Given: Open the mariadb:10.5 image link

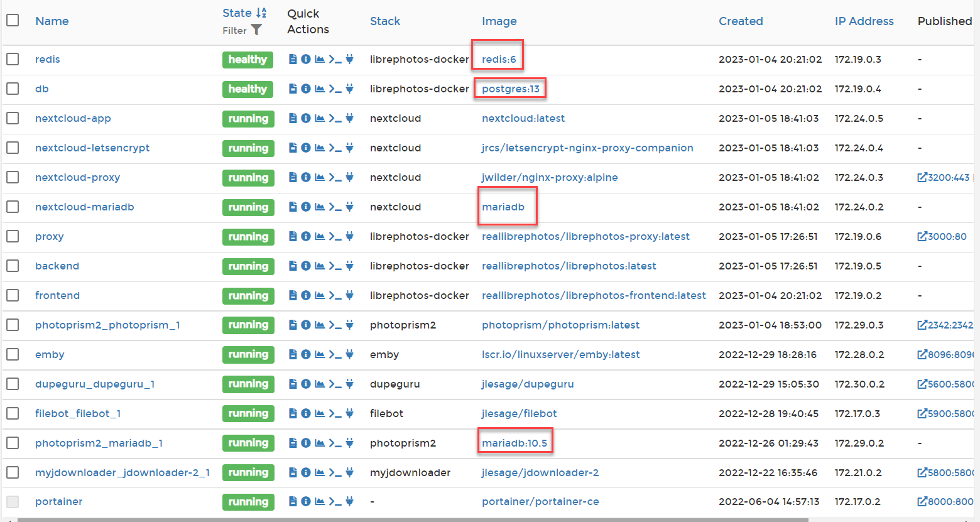Looking at the screenshot, I should click(x=514, y=443).
